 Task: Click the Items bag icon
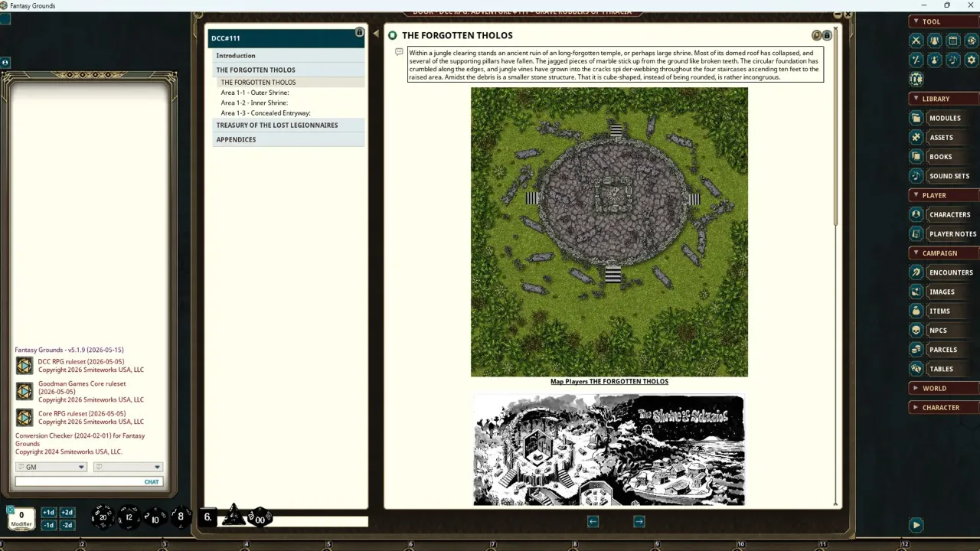[916, 311]
